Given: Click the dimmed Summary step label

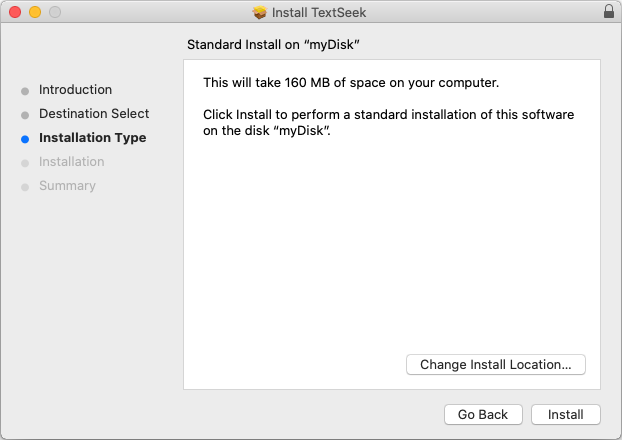Looking at the screenshot, I should click(67, 186).
